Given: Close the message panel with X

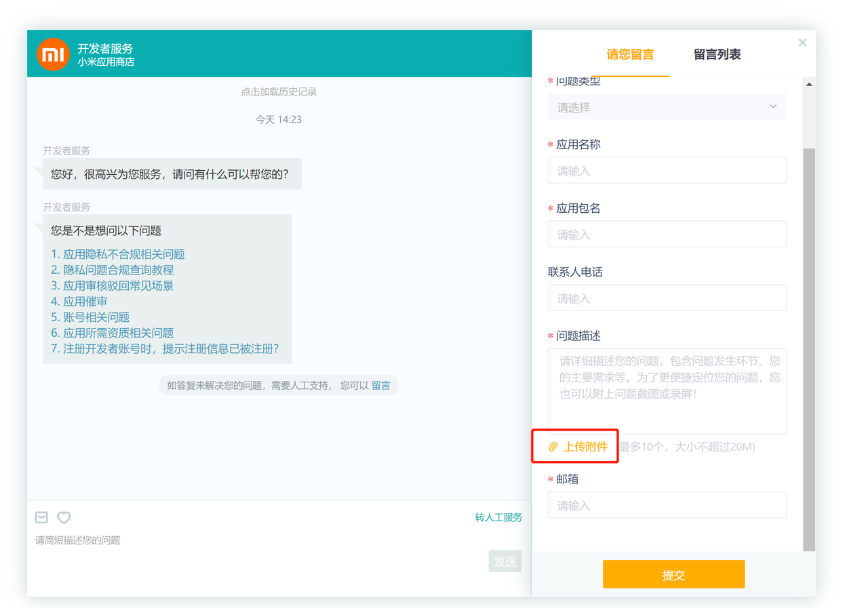Looking at the screenshot, I should 802,43.
